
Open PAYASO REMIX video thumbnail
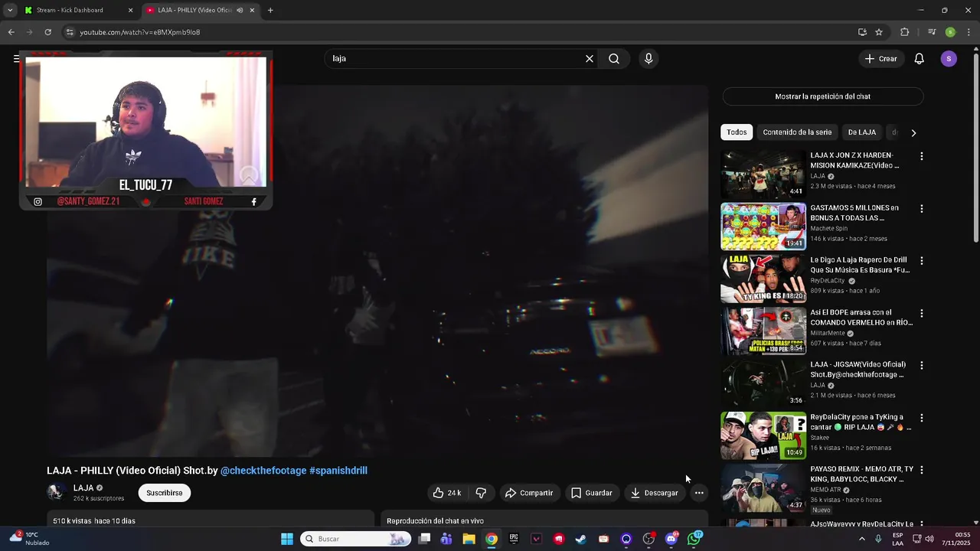(763, 488)
